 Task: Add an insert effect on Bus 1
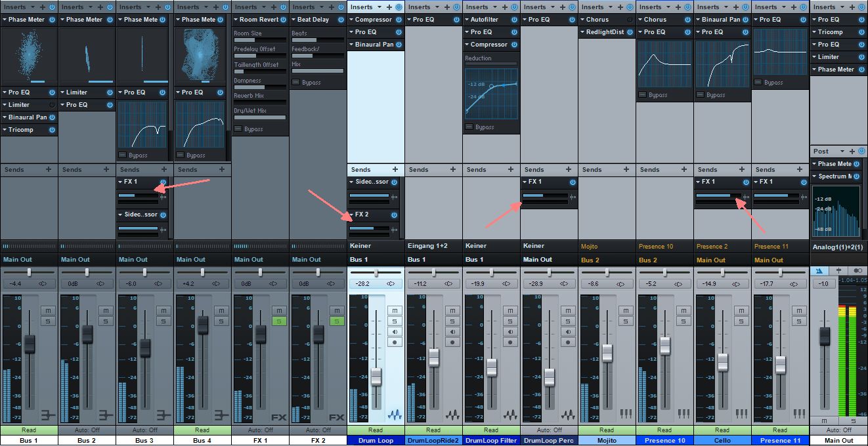tap(43, 7)
